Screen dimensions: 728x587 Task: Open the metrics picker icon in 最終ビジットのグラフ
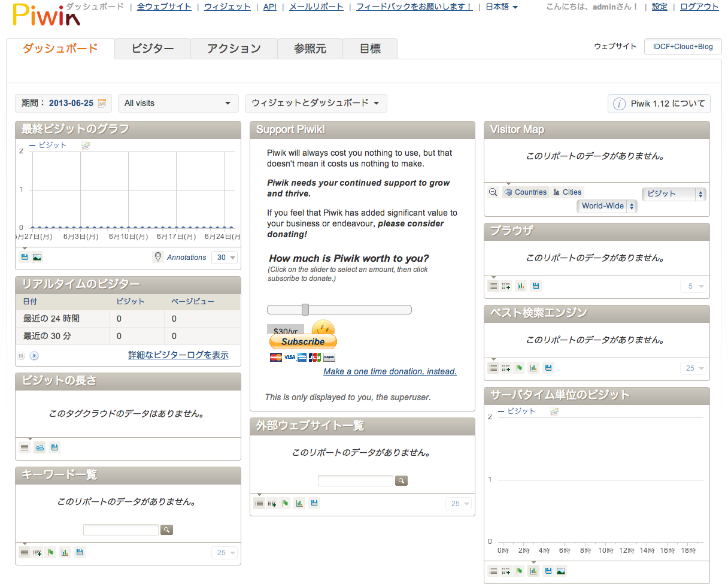pos(85,146)
